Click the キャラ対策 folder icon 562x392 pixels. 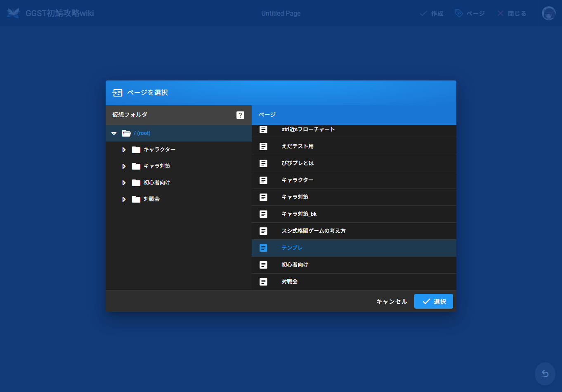click(136, 166)
